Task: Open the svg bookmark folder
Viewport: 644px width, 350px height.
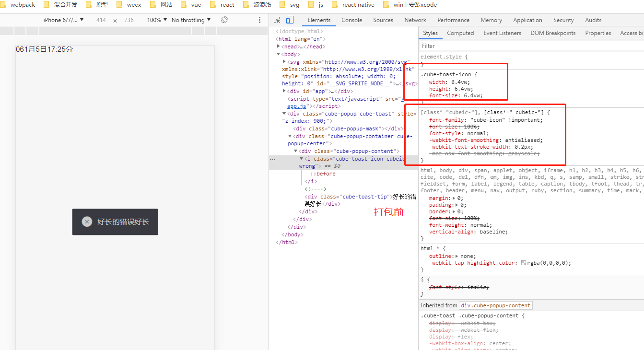Action: tap(289, 5)
